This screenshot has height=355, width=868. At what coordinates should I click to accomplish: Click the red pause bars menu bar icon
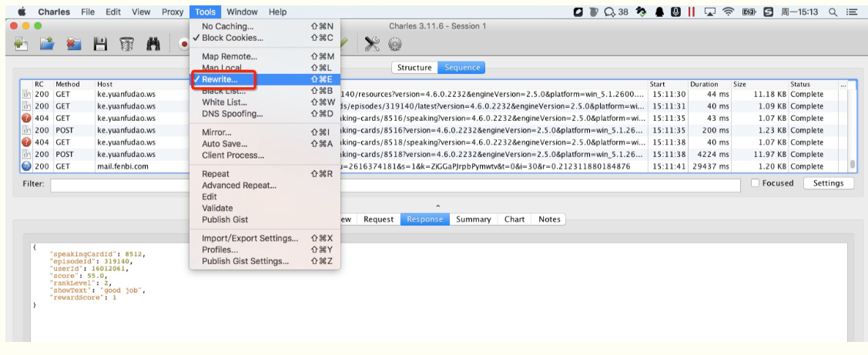[692, 12]
